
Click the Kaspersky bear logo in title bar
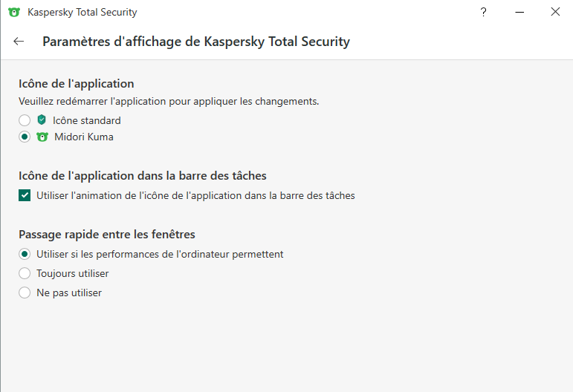[x=14, y=12]
